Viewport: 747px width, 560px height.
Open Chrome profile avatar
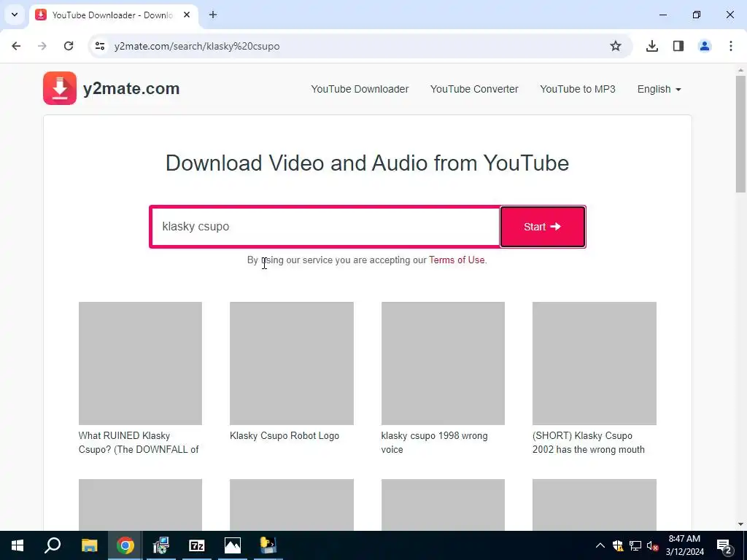click(705, 46)
